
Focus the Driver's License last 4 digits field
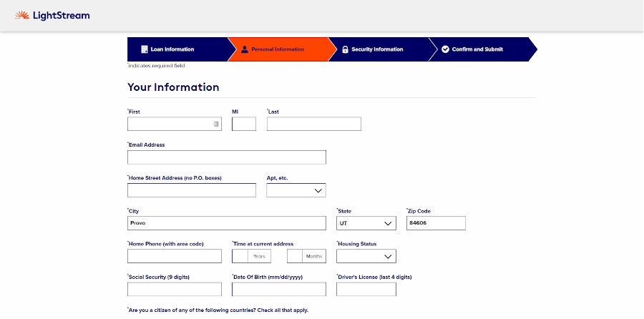(x=366, y=289)
